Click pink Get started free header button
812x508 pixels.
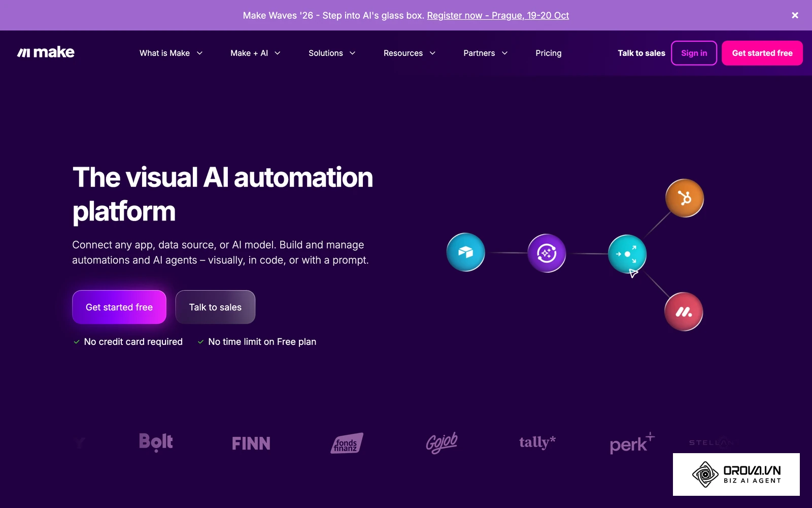(x=762, y=53)
